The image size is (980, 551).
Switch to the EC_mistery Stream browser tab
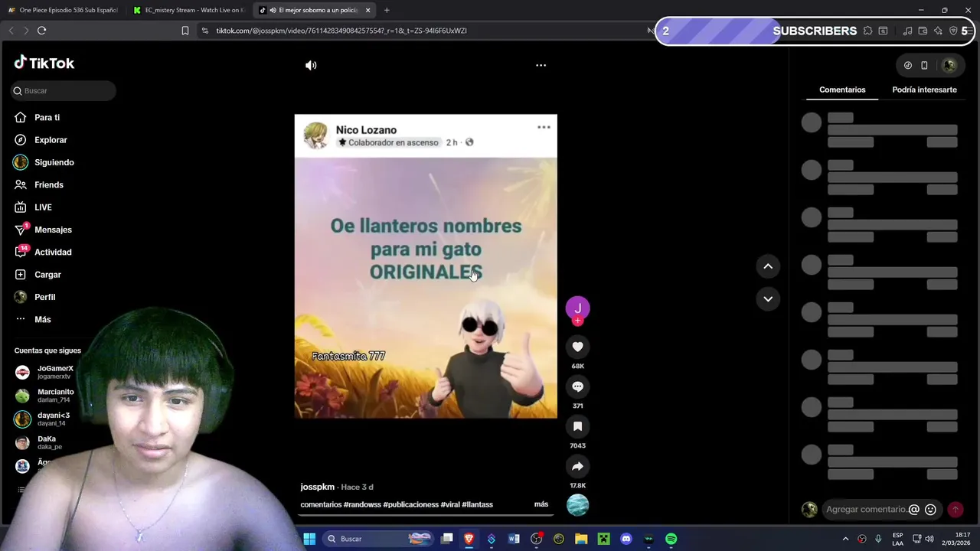click(x=188, y=10)
